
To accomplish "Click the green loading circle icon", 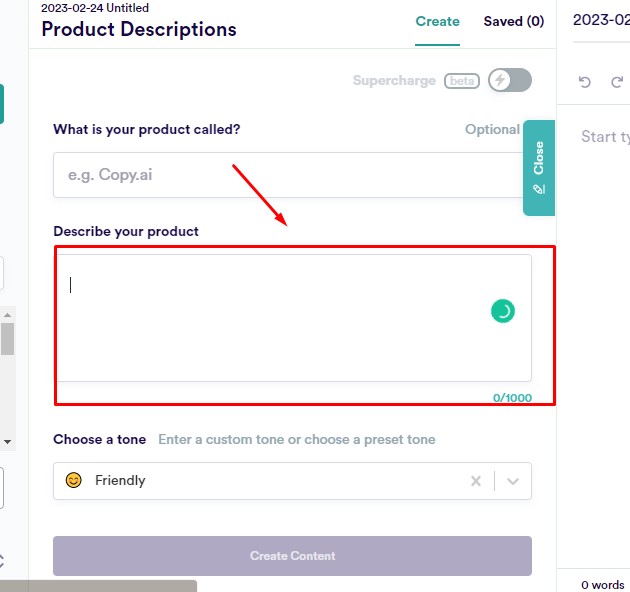I will coord(503,311).
